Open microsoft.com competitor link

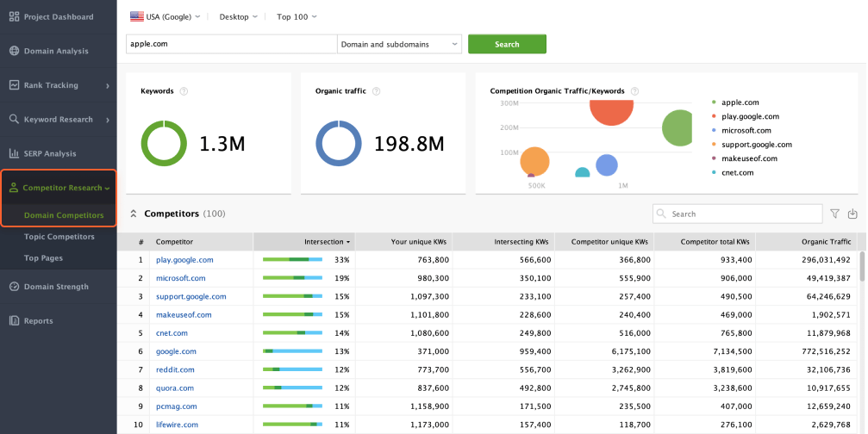pyautogui.click(x=180, y=278)
